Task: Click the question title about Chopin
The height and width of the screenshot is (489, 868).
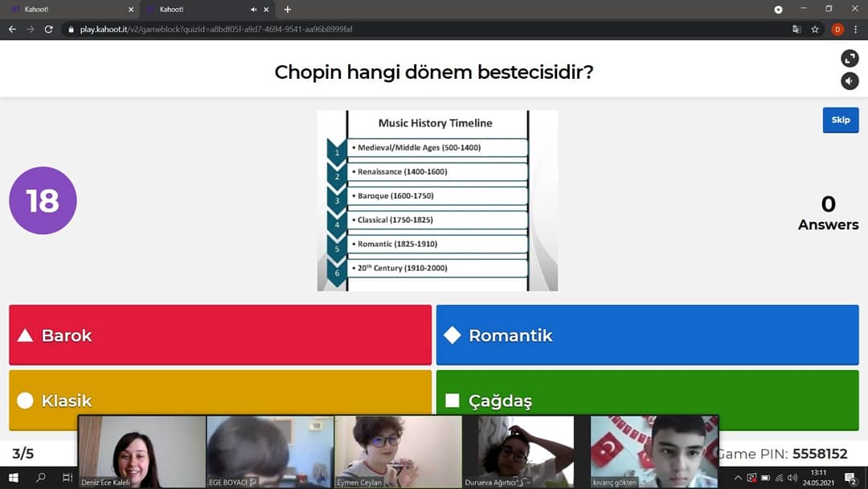Action: [434, 72]
